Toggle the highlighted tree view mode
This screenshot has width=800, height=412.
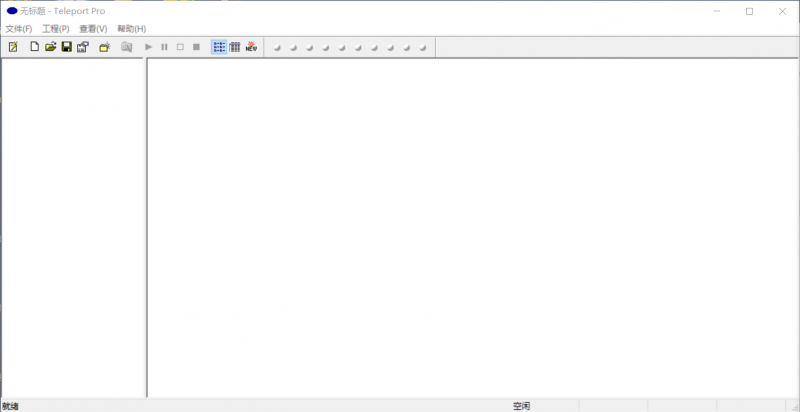(219, 47)
